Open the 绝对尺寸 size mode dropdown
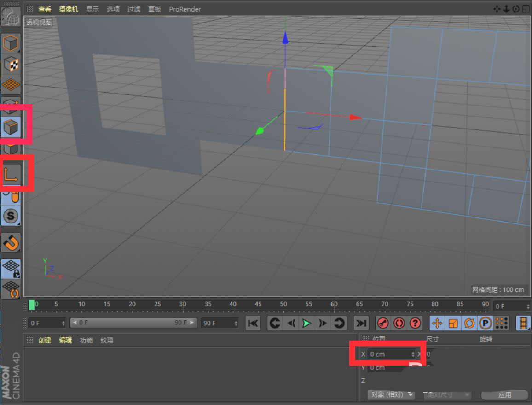 point(448,395)
